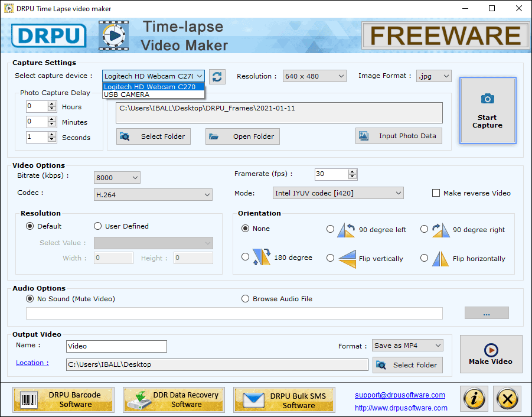The image size is (532, 417).
Task: Select the Flip vertically radio button
Action: [x=330, y=258]
